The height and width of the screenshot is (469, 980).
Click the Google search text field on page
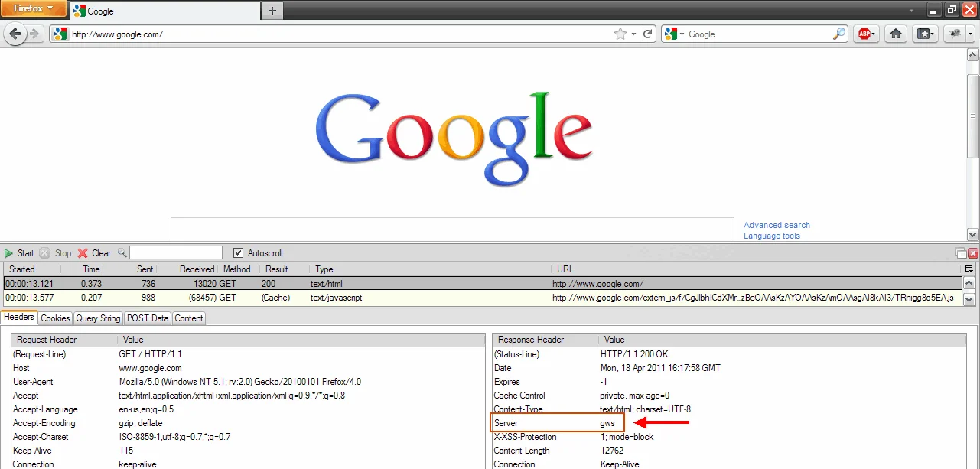tap(453, 229)
